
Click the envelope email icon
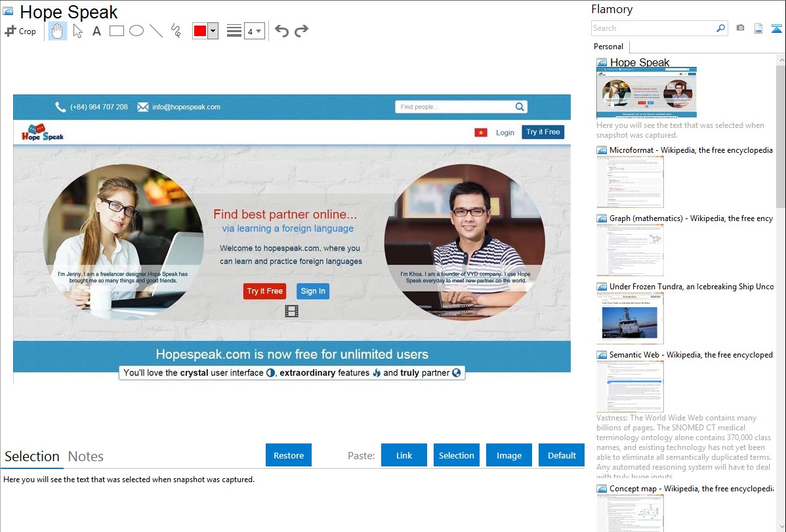pyautogui.click(x=143, y=107)
